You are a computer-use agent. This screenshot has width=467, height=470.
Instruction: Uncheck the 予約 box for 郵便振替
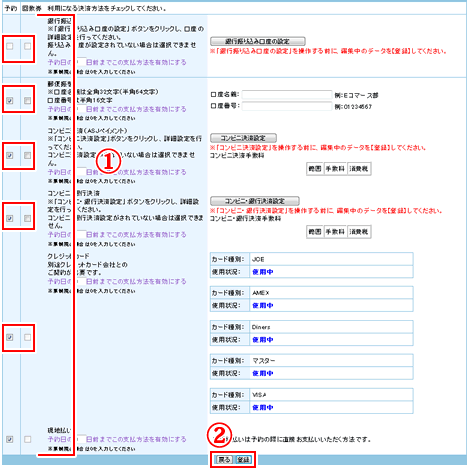tap(10, 100)
